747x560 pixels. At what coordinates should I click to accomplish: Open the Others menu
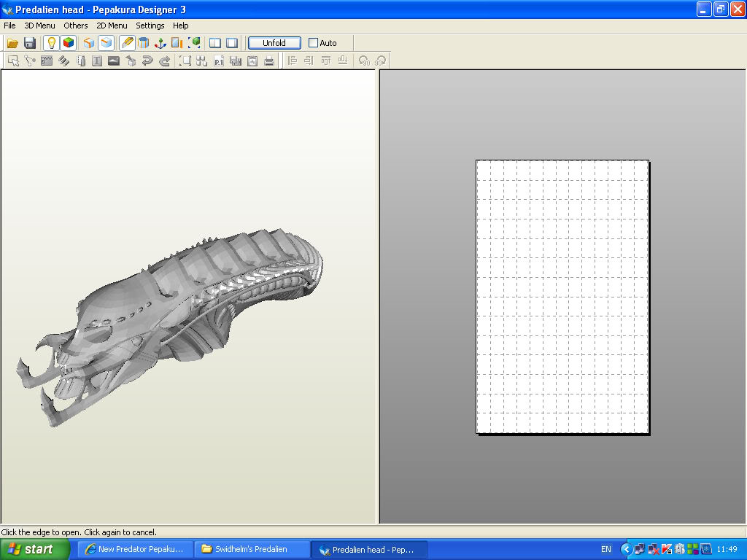pos(76,26)
